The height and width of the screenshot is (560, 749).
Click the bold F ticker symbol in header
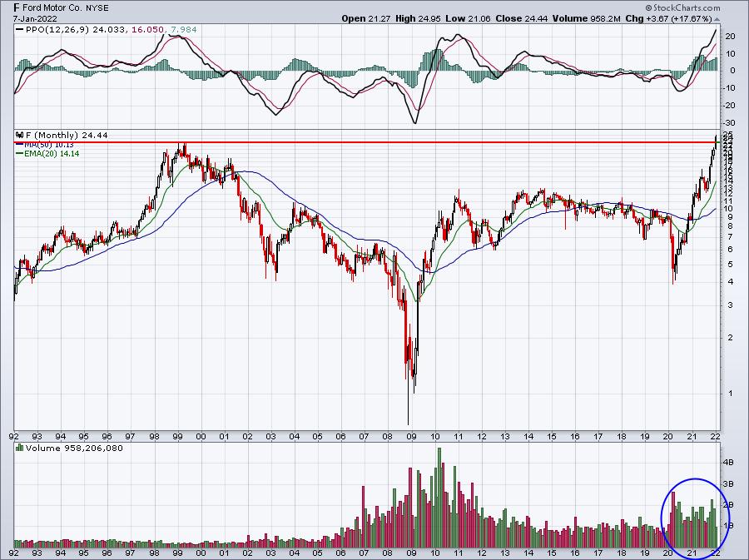(17, 7)
